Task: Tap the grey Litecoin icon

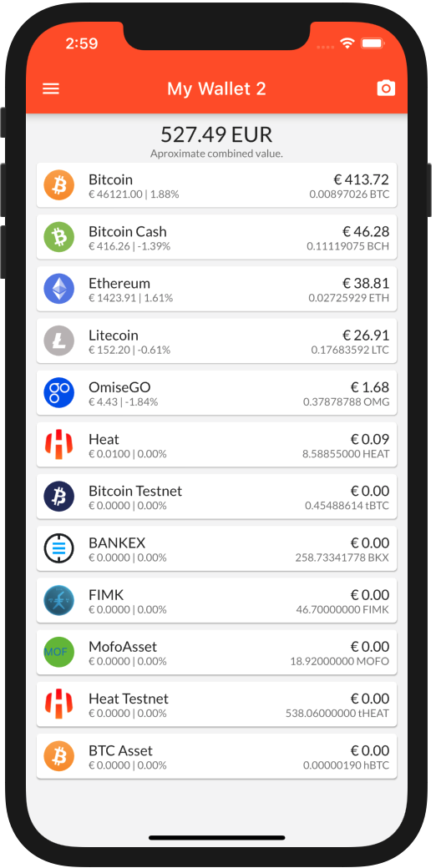Action: pyautogui.click(x=58, y=341)
